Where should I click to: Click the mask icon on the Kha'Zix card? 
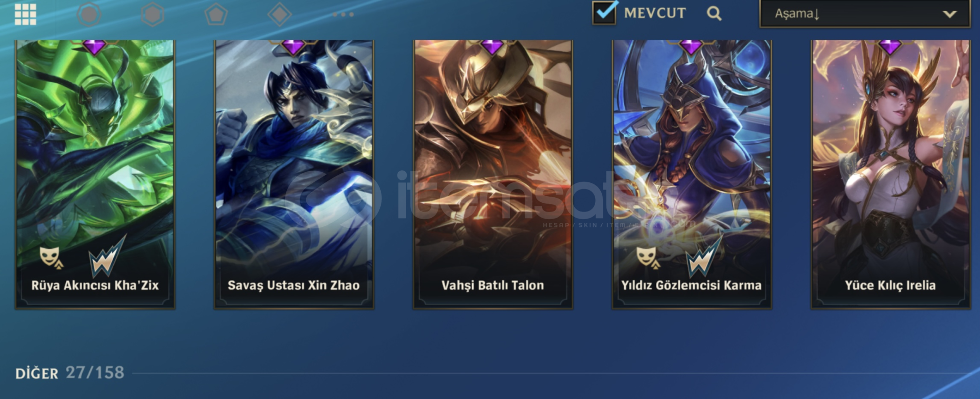coord(52,257)
